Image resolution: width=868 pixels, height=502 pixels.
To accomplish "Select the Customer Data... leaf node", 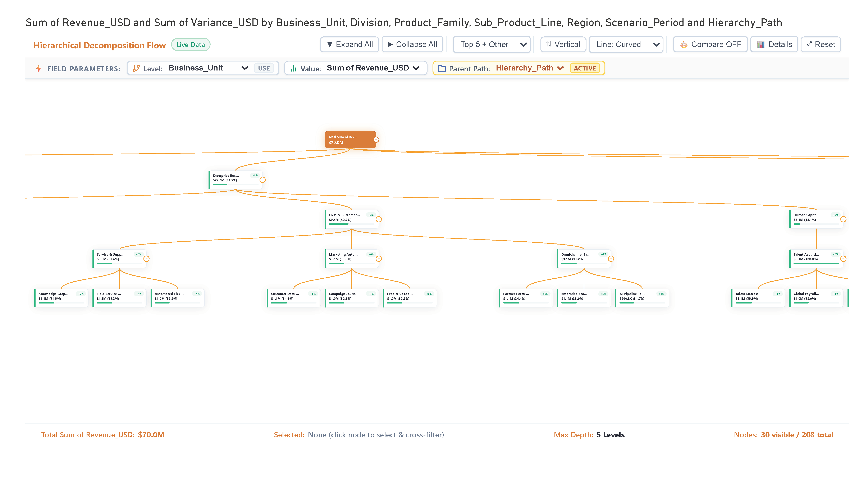I will [293, 298].
